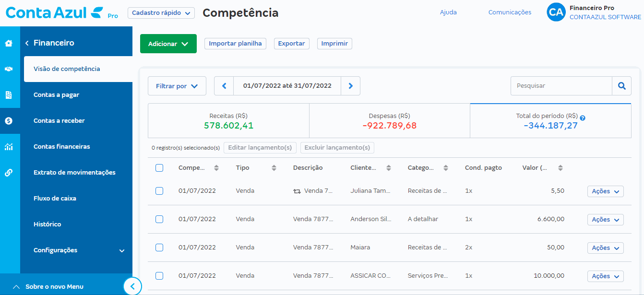Viewport: 644px width, 295px height.
Task: Open the home icon in the sidebar
Action: coord(9,43)
